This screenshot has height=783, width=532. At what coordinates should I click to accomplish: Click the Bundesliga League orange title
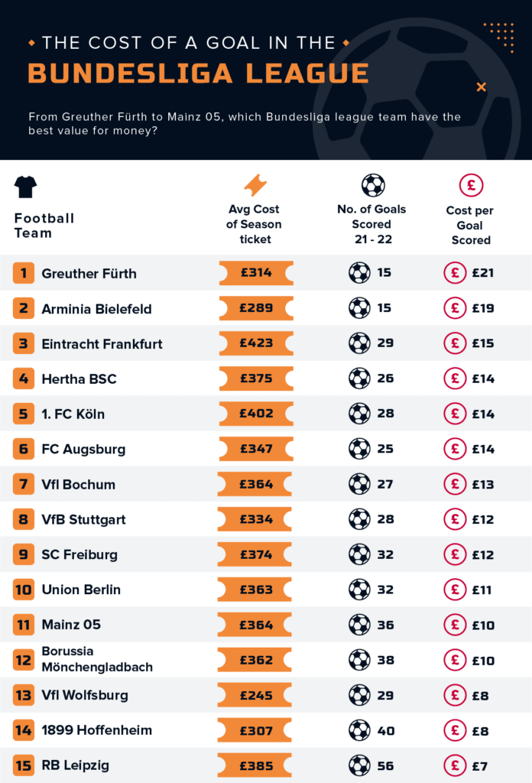click(199, 73)
